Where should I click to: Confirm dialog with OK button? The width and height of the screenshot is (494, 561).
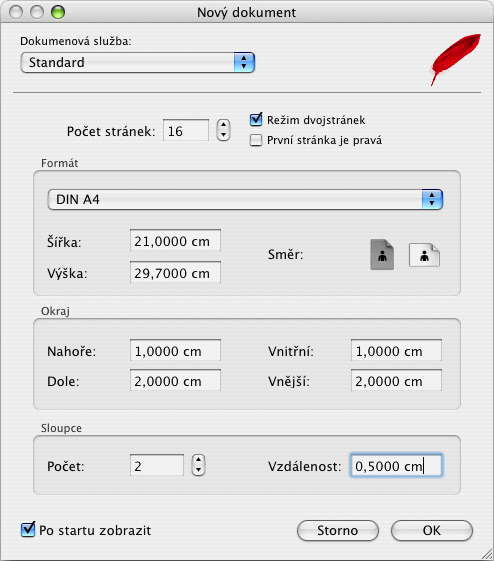432,531
